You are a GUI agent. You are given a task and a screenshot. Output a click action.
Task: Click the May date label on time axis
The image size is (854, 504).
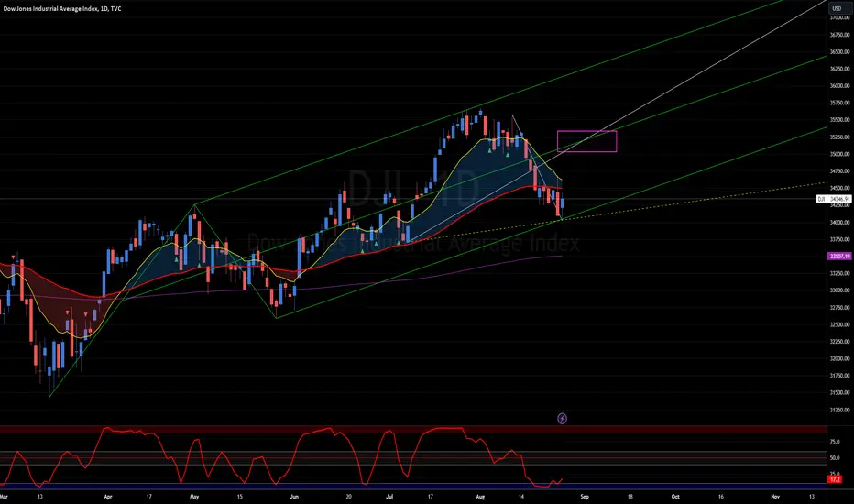194,497
